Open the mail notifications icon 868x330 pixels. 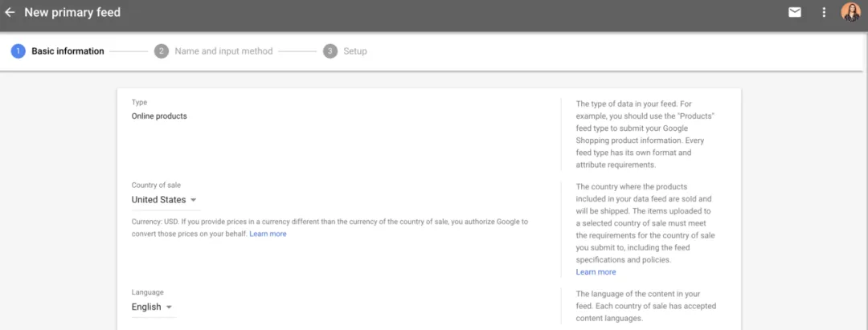pyautogui.click(x=795, y=12)
